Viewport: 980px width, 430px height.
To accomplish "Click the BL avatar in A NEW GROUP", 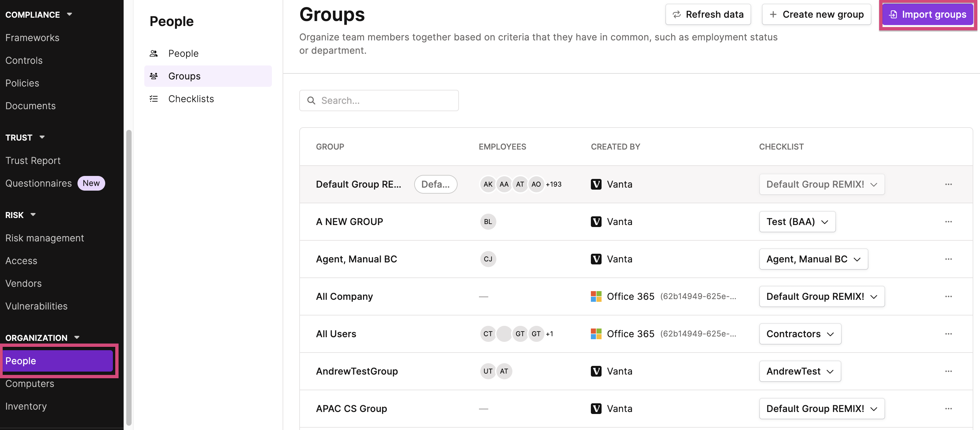I will [488, 222].
